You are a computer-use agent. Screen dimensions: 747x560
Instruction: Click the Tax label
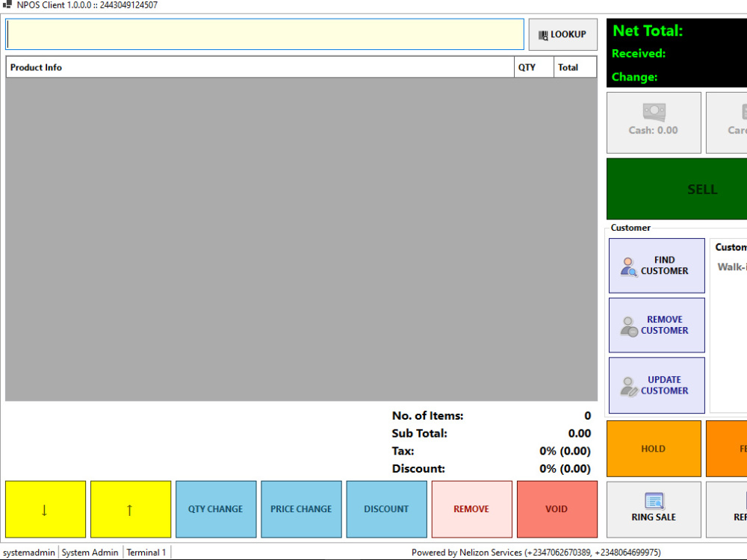pyautogui.click(x=403, y=451)
